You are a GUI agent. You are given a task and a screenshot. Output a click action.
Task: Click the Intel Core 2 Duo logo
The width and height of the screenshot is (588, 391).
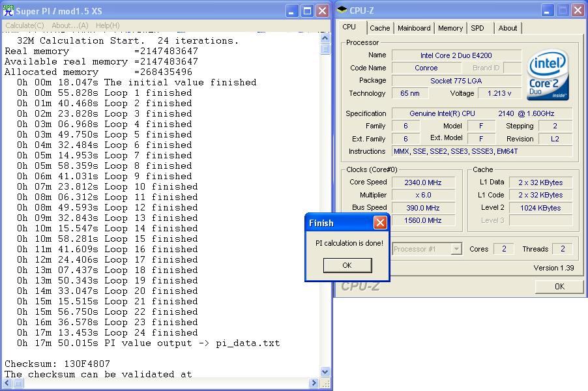(x=548, y=75)
